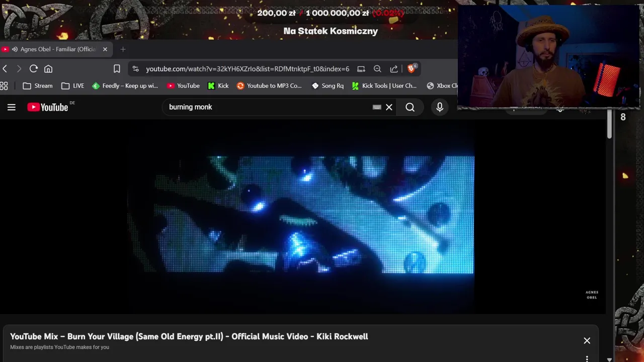Open site settings icon in address bar
This screenshot has height=362, width=644.
tap(135, 69)
